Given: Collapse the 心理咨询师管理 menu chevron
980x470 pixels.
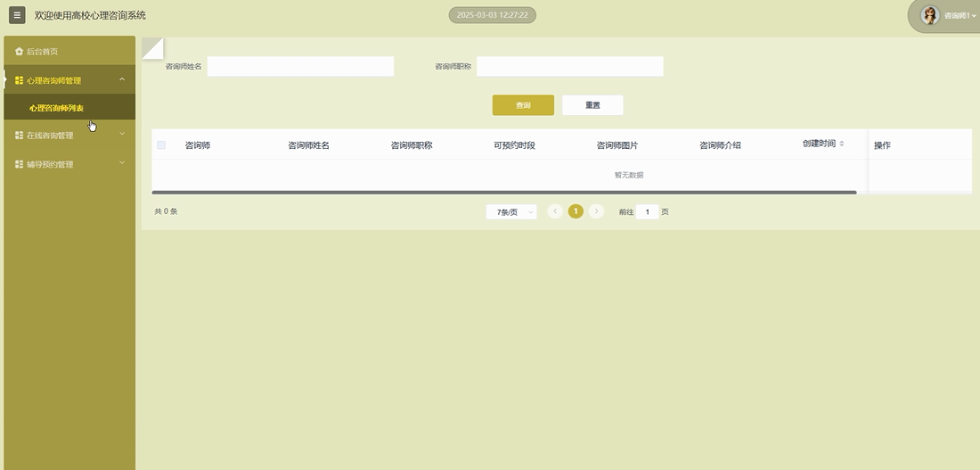Looking at the screenshot, I should tap(122, 80).
